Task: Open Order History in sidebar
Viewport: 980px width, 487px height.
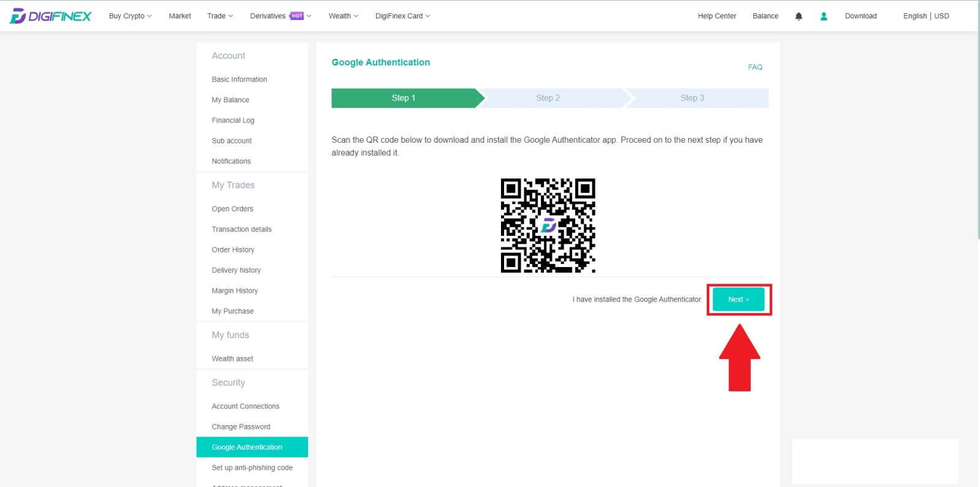Action: [x=233, y=250]
